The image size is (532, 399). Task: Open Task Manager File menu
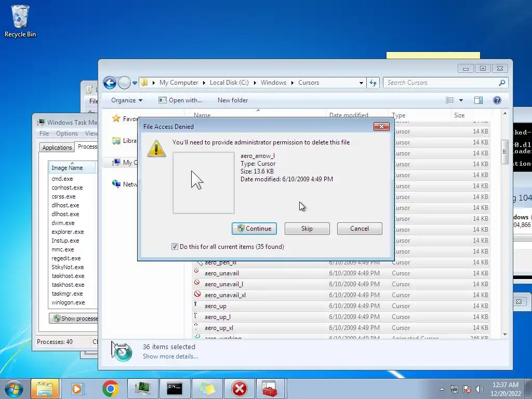44,134
